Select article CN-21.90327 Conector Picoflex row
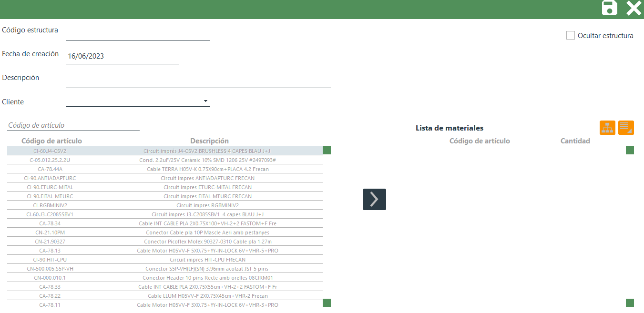The height and width of the screenshot is (313, 644). click(164, 242)
